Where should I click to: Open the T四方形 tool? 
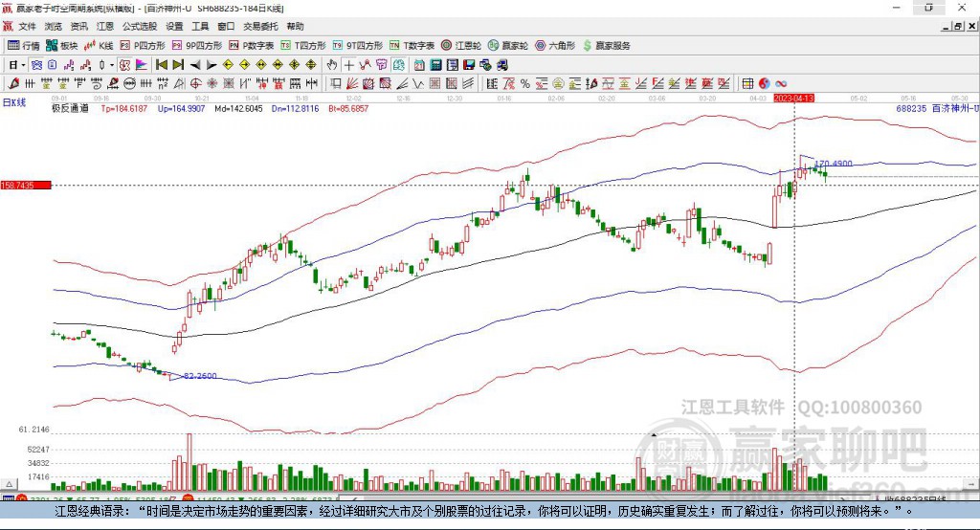point(303,46)
